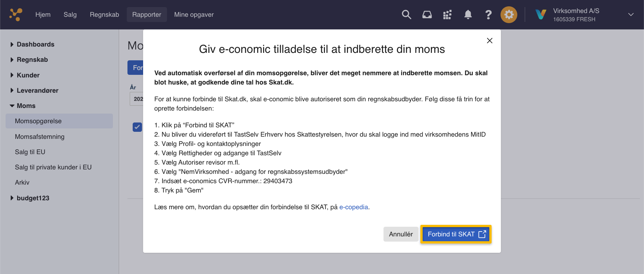Screen dimensions: 644x274
Task: Click the Annullér button
Action: [401, 234]
